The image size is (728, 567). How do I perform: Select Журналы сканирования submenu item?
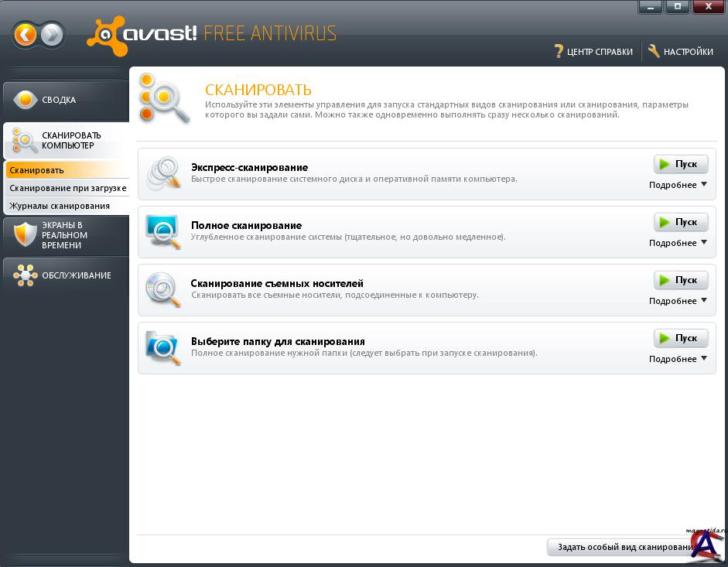coord(60,206)
